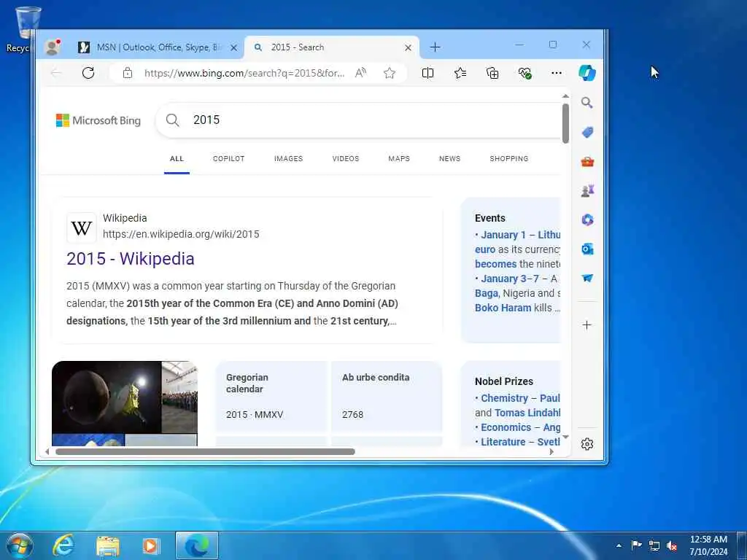
Task: Close the 2015 - Search tab
Action: click(x=408, y=47)
